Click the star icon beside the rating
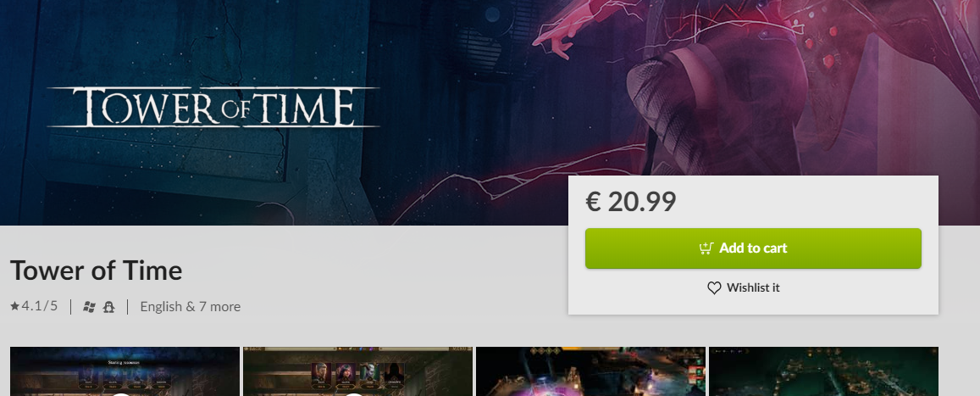Viewport: 980px width, 396px height. tap(14, 306)
